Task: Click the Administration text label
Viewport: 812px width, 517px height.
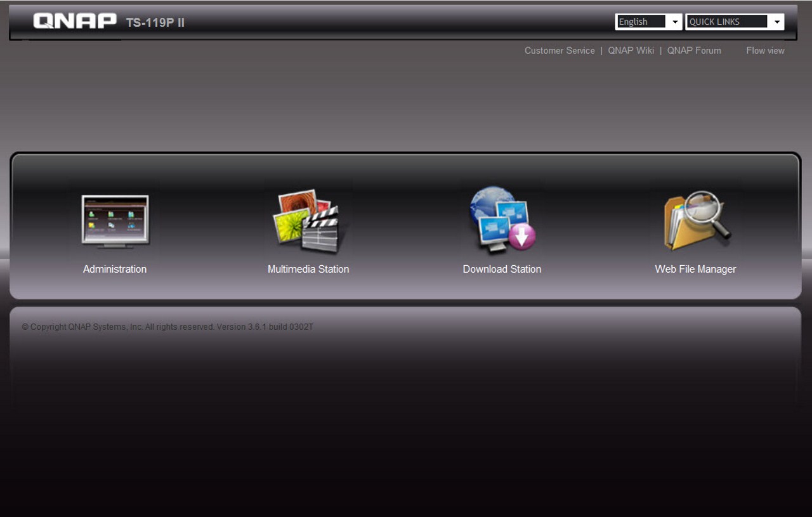Action: [x=115, y=269]
